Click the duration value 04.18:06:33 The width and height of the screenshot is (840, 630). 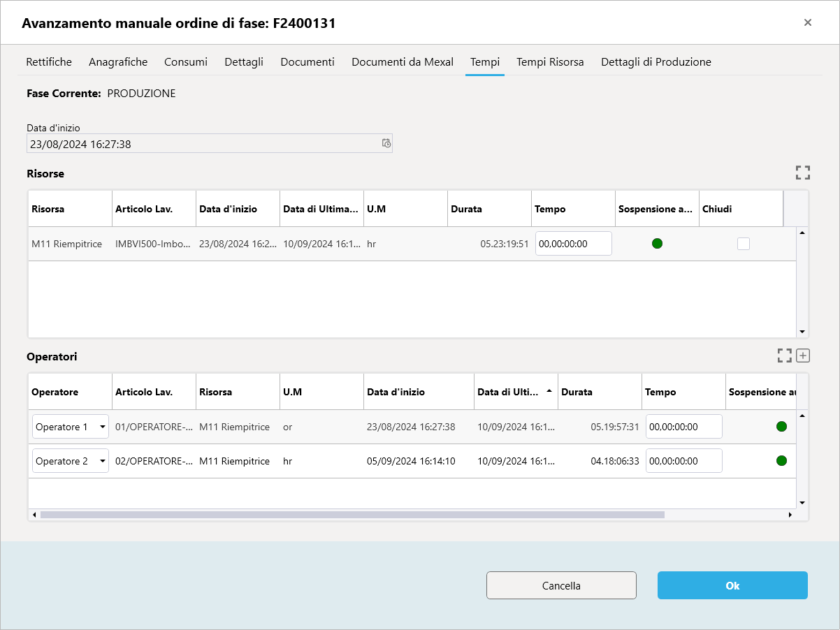click(x=615, y=461)
